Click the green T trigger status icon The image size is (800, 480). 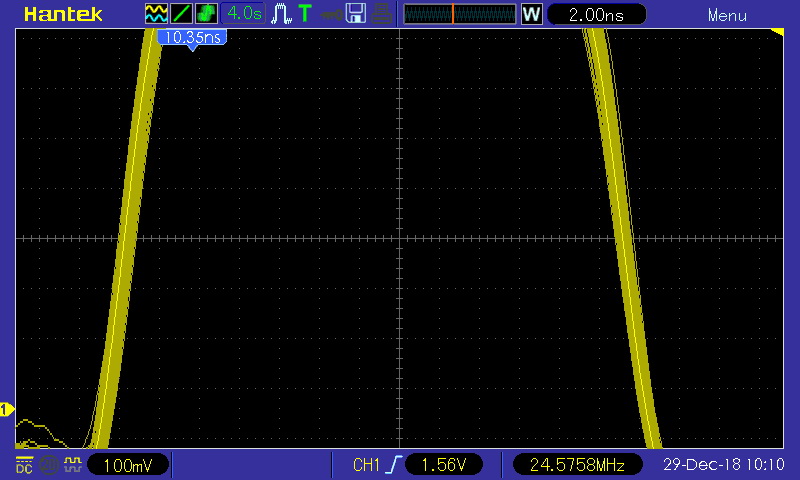tap(305, 14)
